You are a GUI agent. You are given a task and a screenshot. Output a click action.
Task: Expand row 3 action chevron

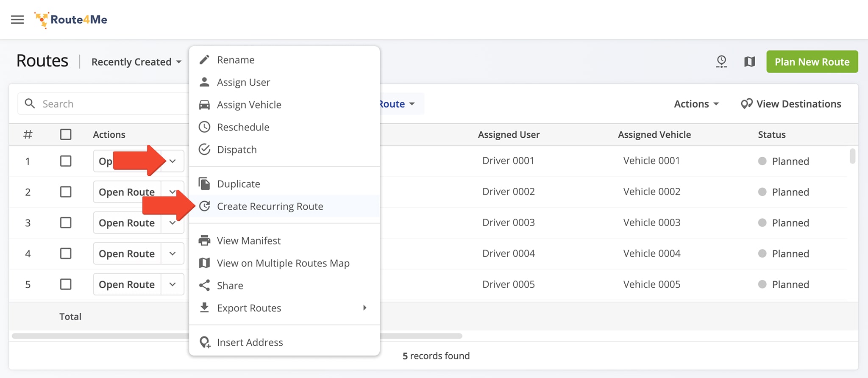(x=172, y=222)
